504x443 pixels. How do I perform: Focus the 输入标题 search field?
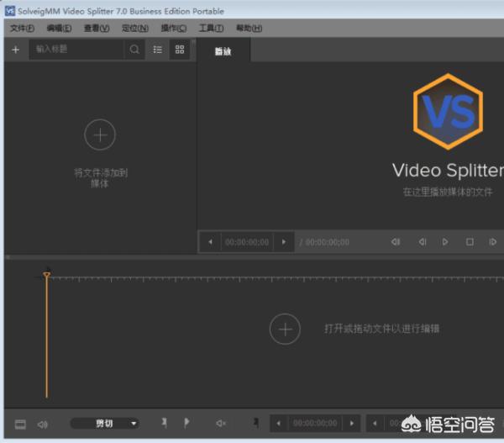pyautogui.click(x=76, y=50)
